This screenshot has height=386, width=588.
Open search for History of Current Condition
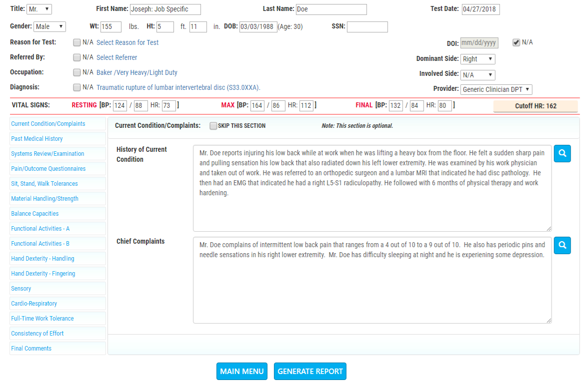(562, 153)
